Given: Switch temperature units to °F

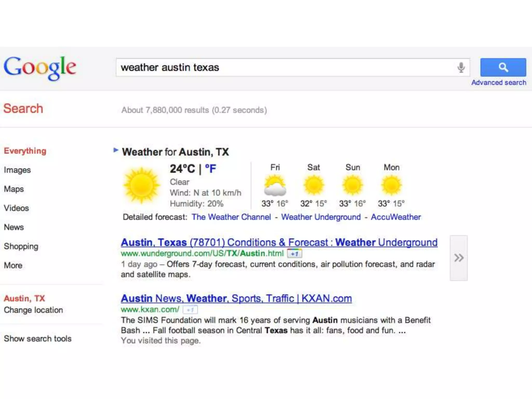Looking at the screenshot, I should point(210,169).
